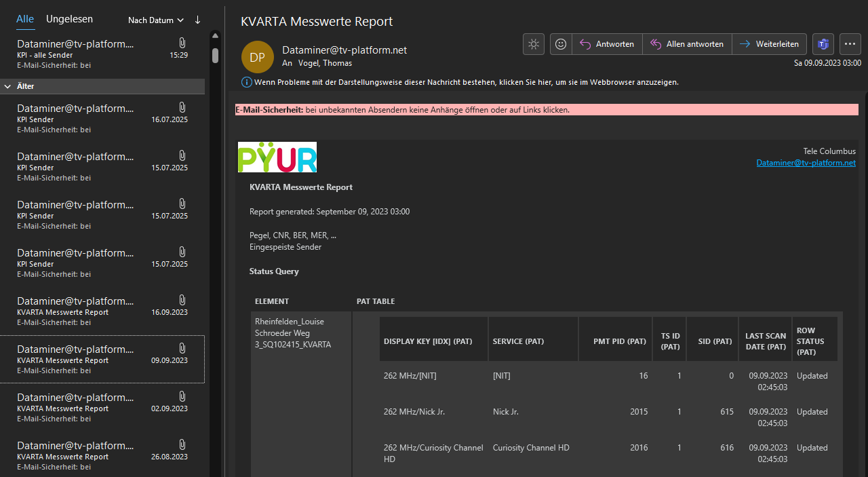
Task: Toggle dark mode sun icon button
Action: pyautogui.click(x=534, y=44)
